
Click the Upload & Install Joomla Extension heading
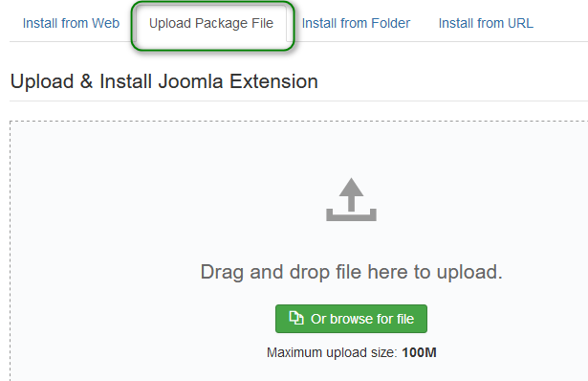coord(164,81)
